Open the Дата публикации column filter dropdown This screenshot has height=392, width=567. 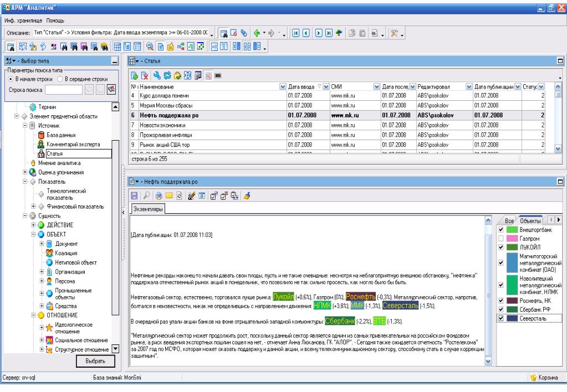point(518,87)
